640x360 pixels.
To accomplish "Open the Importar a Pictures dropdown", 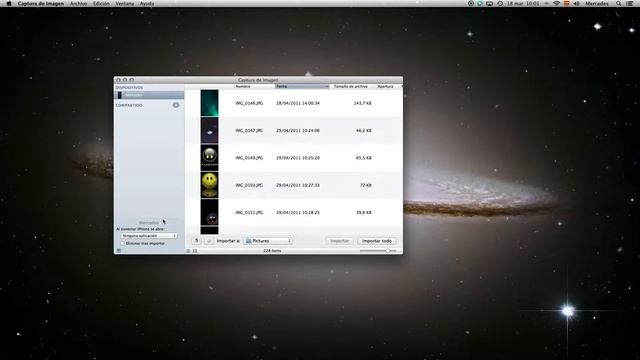I will [x=268, y=241].
